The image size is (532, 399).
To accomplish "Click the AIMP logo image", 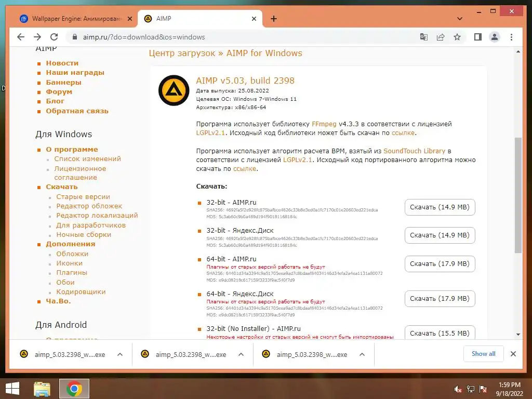I will 174,90.
